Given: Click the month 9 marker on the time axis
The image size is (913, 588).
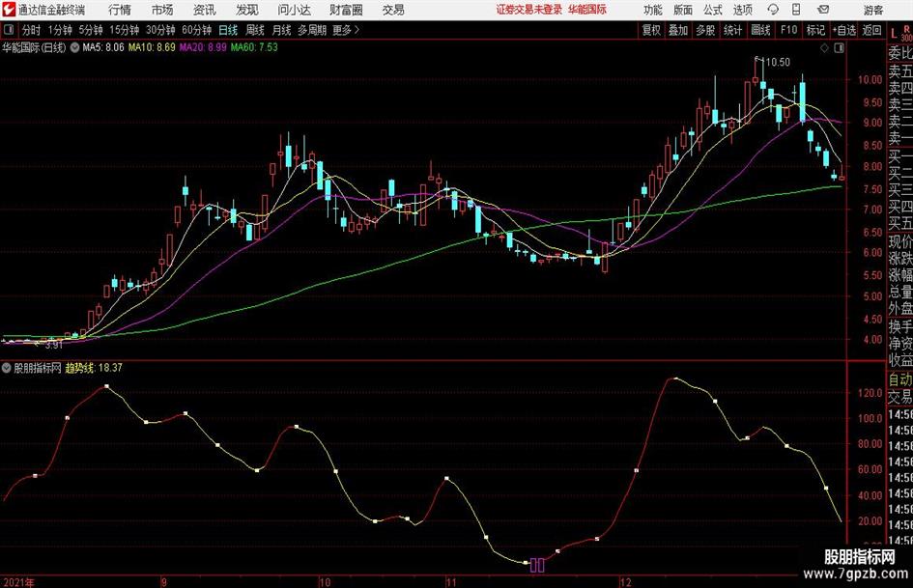Looking at the screenshot, I should 163,582.
